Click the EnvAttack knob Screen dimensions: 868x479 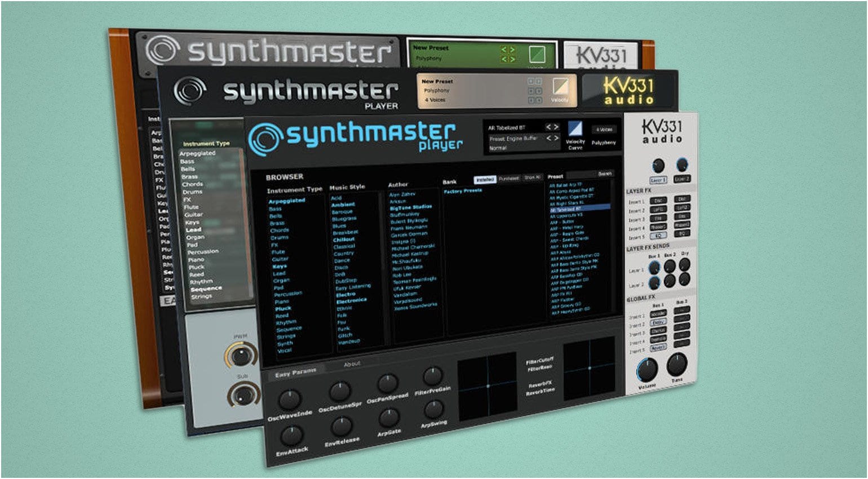[x=291, y=436]
